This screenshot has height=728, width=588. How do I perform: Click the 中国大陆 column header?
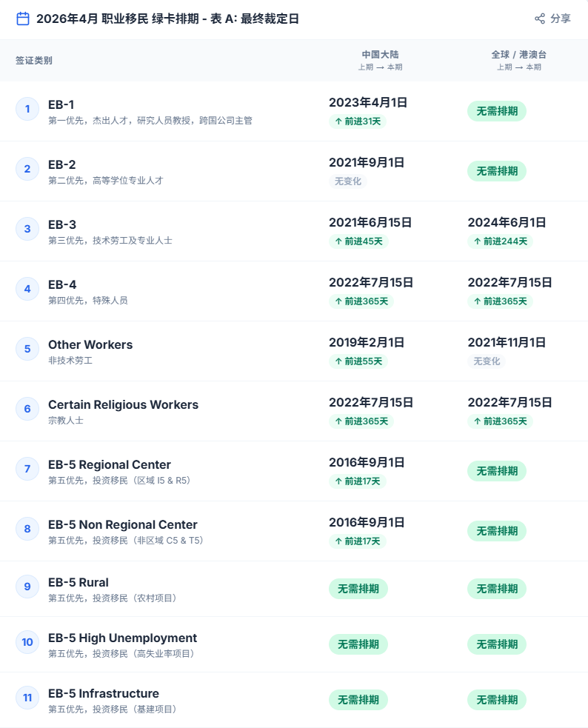[380, 55]
